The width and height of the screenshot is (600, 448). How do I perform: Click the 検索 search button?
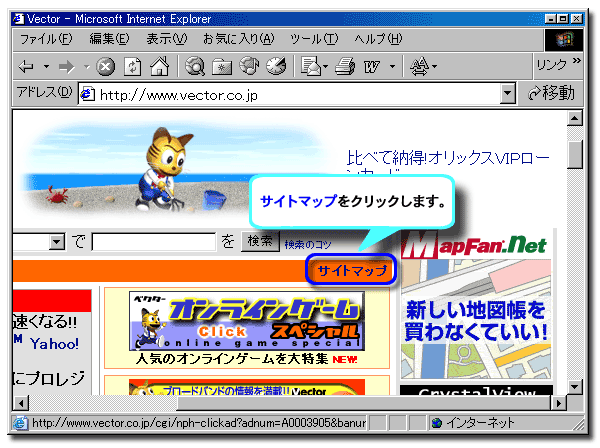[x=260, y=241]
